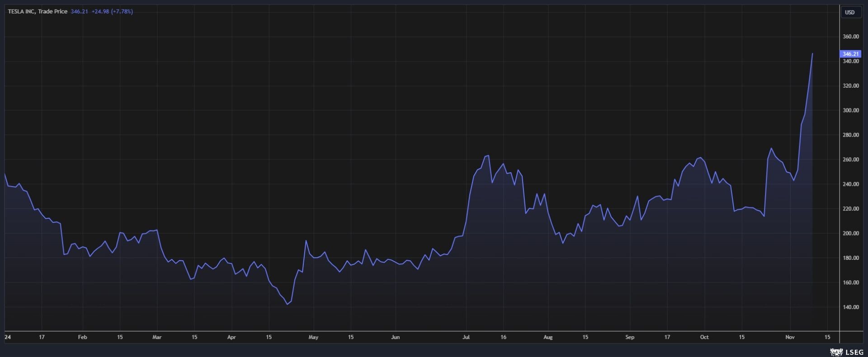
Task: Click the 160.00 price axis label
Action: click(851, 282)
